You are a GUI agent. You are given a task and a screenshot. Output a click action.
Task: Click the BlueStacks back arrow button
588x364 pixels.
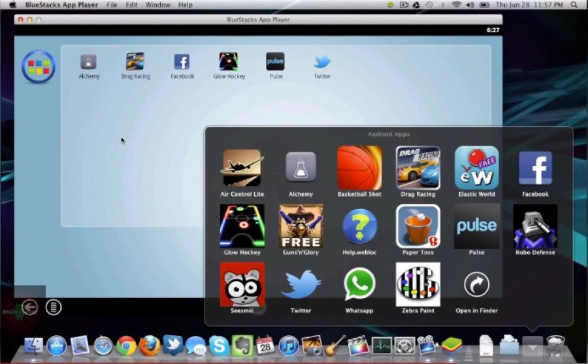29,307
